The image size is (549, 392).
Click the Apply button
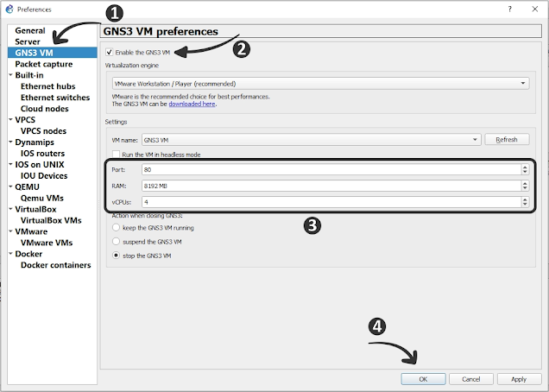tap(519, 379)
